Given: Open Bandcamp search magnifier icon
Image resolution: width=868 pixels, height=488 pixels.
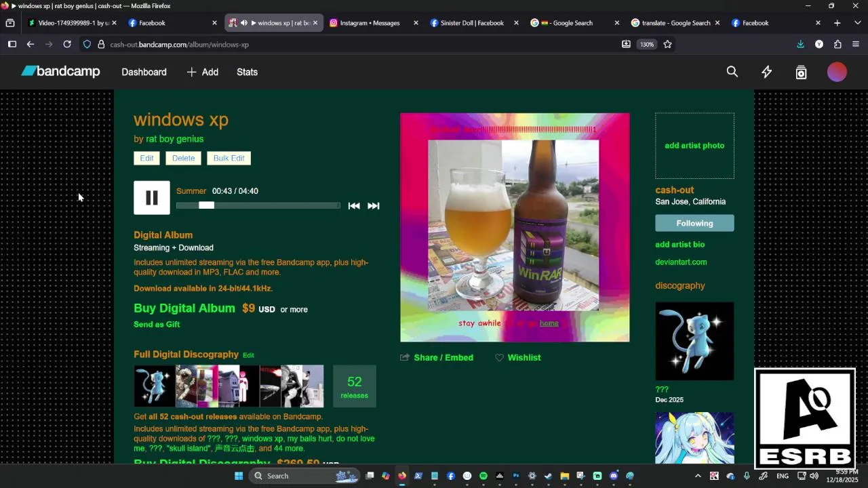Looking at the screenshot, I should pyautogui.click(x=732, y=72).
